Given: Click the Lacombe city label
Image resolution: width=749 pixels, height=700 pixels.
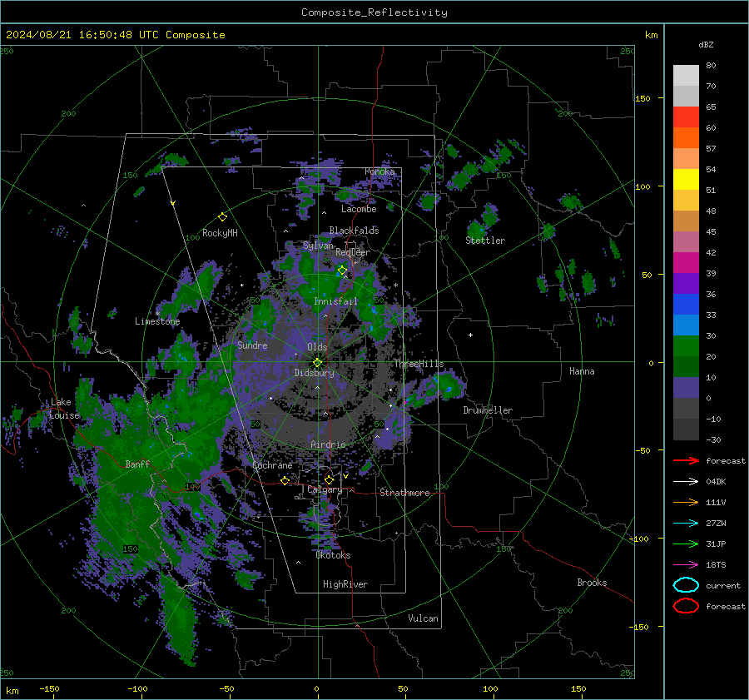Looking at the screenshot, I should [359, 209].
